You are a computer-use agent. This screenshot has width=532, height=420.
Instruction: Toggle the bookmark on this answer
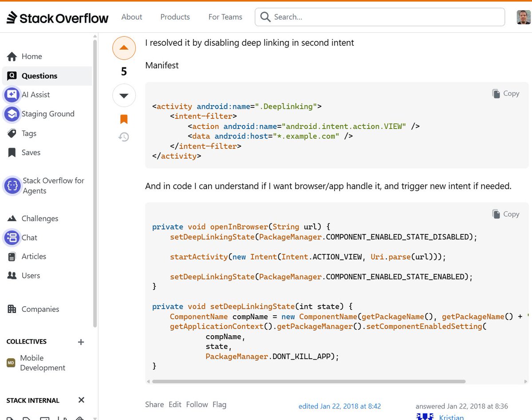pos(124,119)
